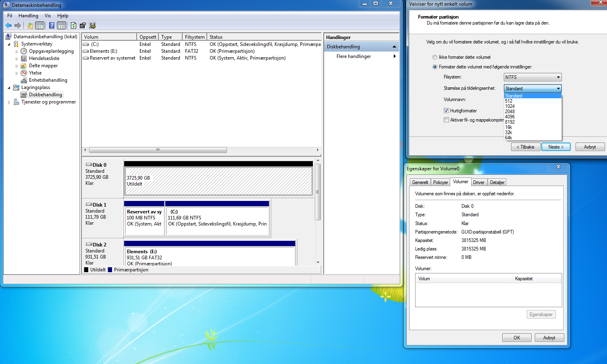Click the Diskbehandling disk icon in tree

point(24,95)
